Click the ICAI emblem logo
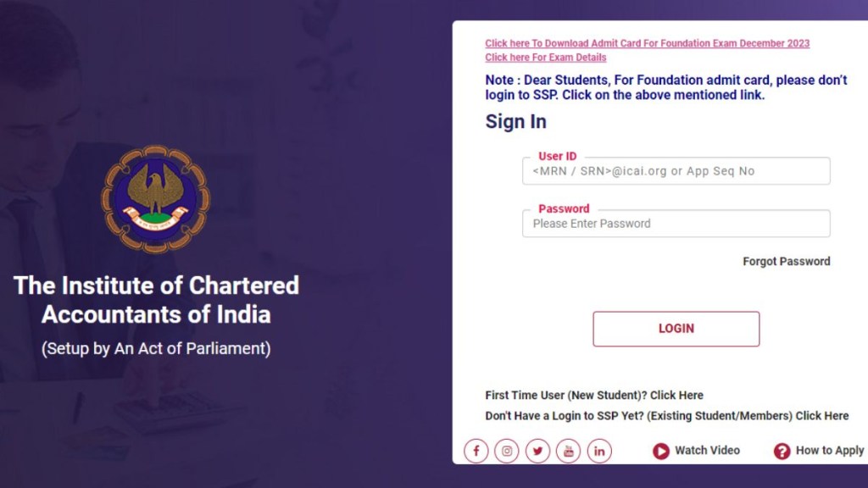 156,199
